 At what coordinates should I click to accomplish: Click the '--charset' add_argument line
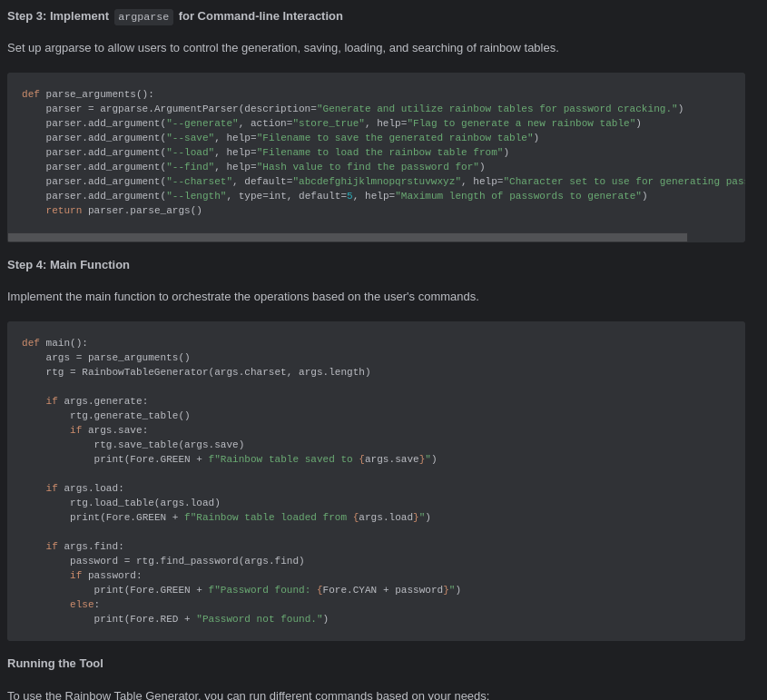(x=395, y=182)
